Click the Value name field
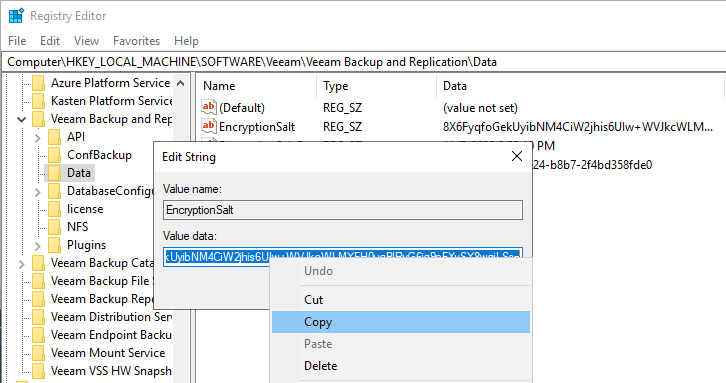Screen dimensions: 726x383 click(x=343, y=210)
